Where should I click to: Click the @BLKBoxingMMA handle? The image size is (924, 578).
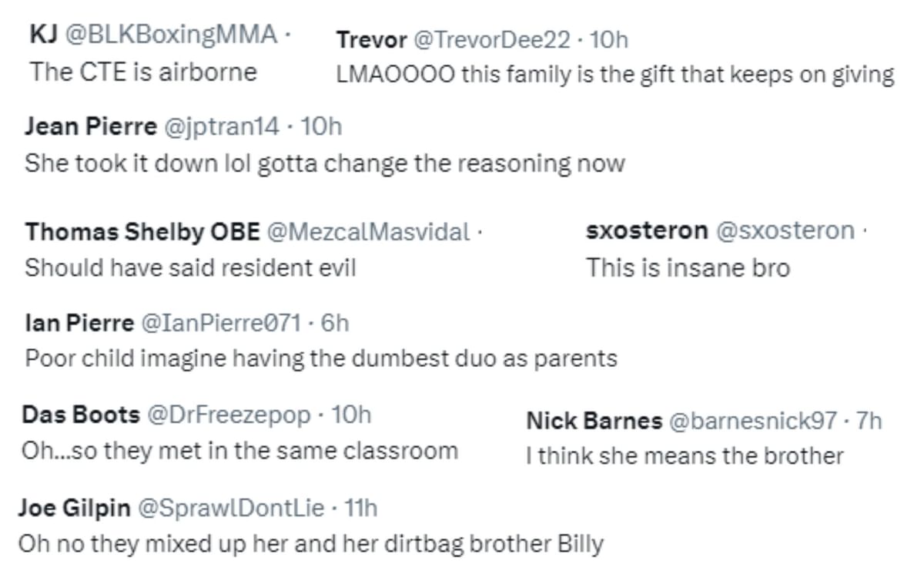point(171,34)
